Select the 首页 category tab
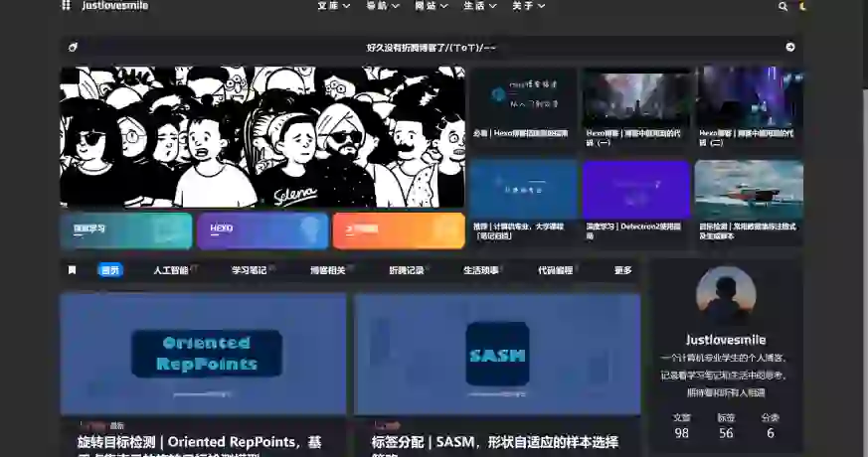Screen dimensions: 868x457 pos(110,270)
